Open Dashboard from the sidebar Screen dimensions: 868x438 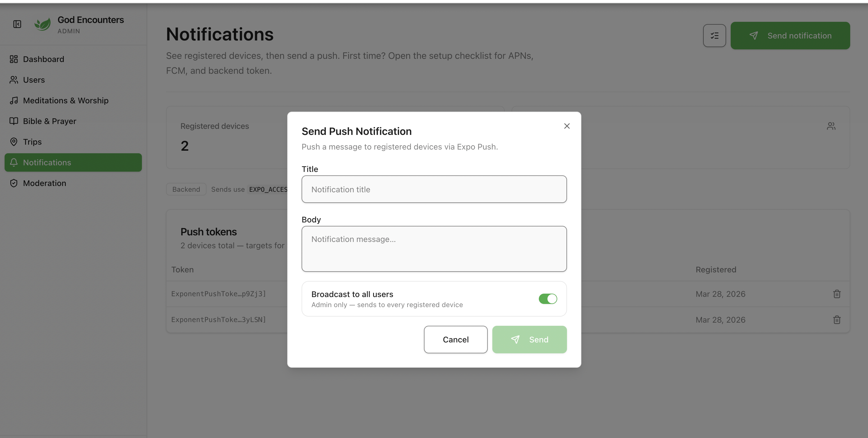tap(43, 59)
